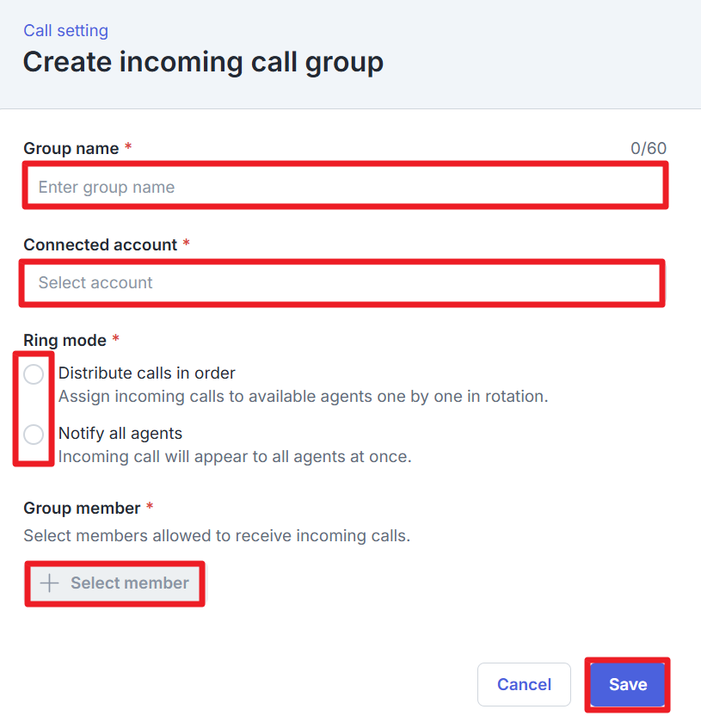Click the Connected account field label
Screen dimensions: 701x728
click(x=100, y=245)
